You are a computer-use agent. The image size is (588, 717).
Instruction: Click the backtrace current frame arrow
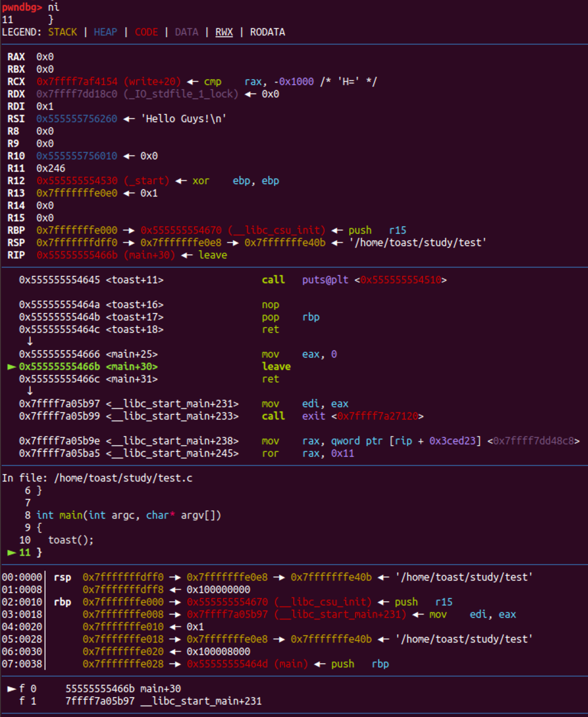point(12,689)
